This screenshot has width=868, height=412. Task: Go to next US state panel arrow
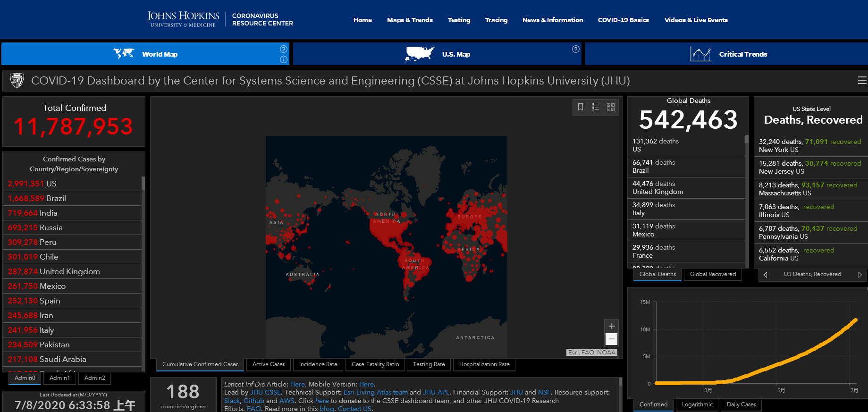click(860, 275)
